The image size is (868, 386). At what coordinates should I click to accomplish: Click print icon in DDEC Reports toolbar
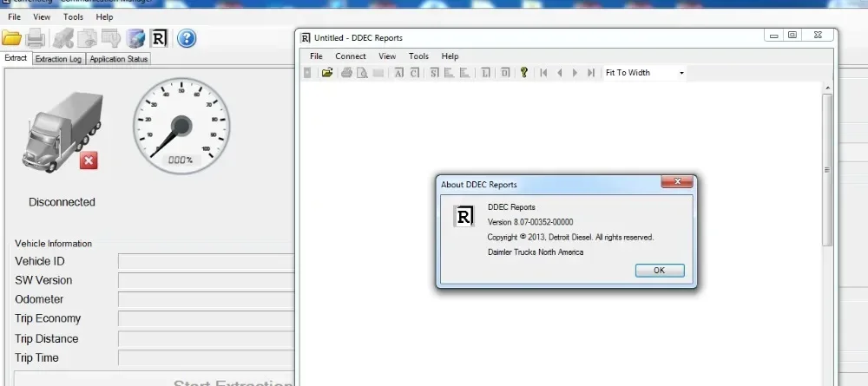pyautogui.click(x=346, y=73)
